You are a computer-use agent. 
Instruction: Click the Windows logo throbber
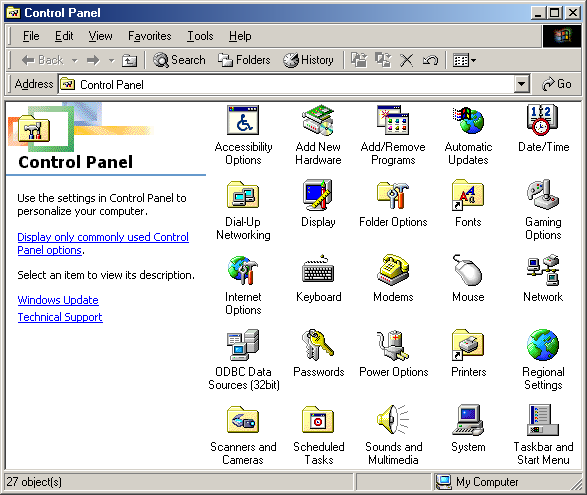[562, 36]
